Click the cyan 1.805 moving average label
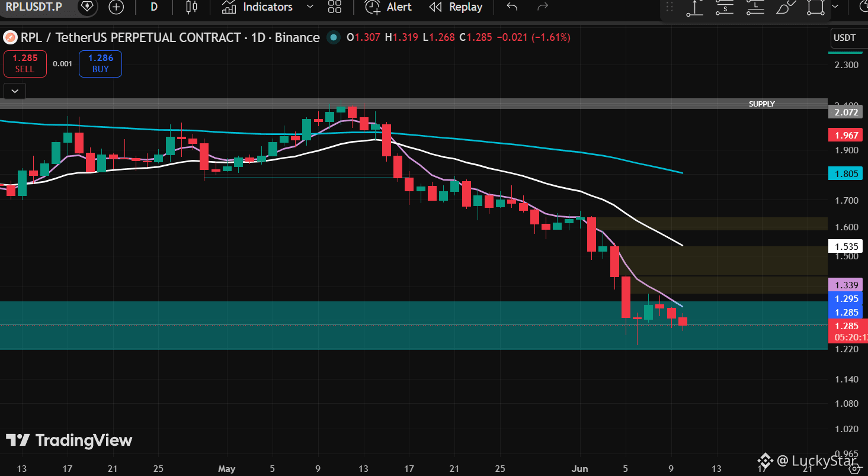Viewport: 868px width, 476px height. click(x=846, y=174)
